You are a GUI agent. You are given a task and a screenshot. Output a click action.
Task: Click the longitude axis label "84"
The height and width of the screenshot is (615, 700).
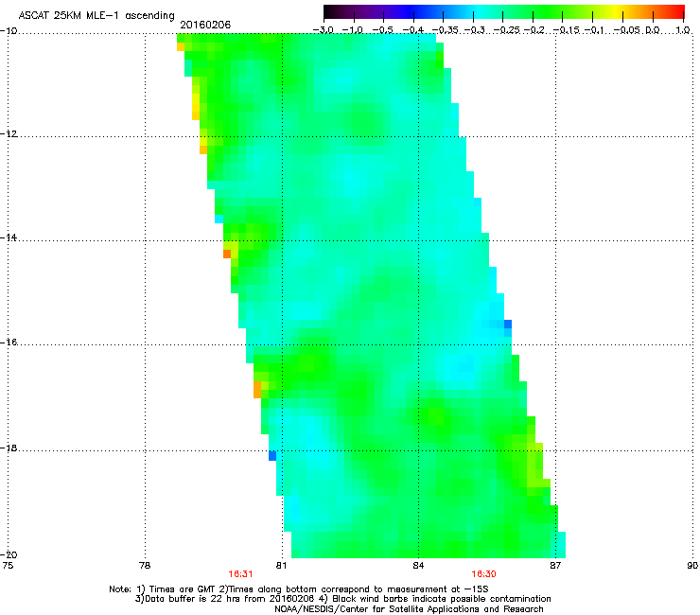[x=418, y=565]
